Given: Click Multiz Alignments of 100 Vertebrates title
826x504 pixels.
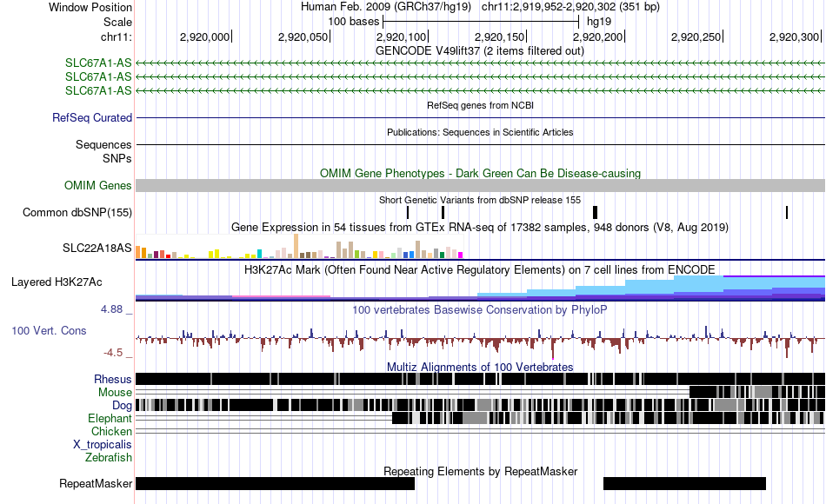Looking at the screenshot, I should [x=480, y=367].
